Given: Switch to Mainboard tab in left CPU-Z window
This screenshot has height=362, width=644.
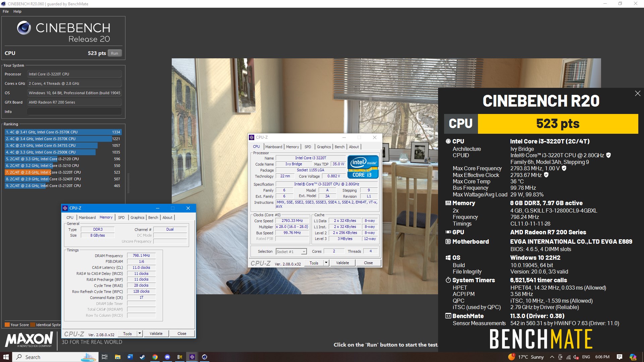Looking at the screenshot, I should (87, 218).
